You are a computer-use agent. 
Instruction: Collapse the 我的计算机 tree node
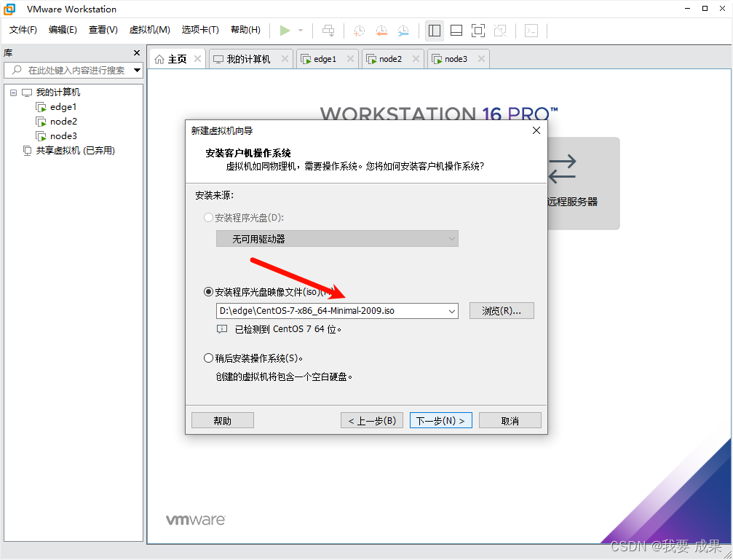click(x=13, y=92)
